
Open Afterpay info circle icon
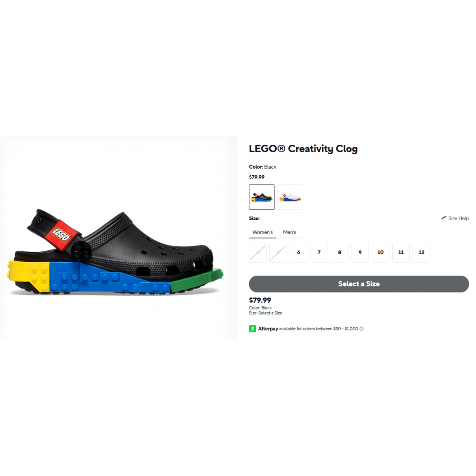(x=361, y=328)
